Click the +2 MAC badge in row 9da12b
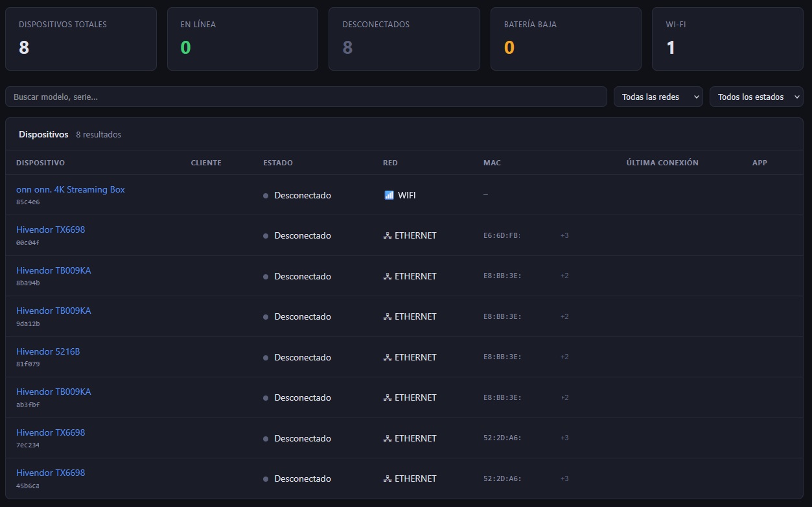This screenshot has width=812, height=507. click(x=564, y=316)
